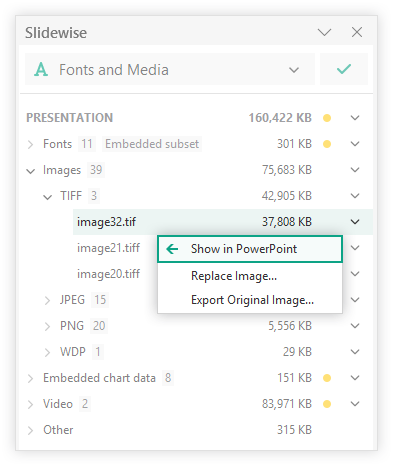The height and width of the screenshot is (466, 393).
Task: Click the Fonts count badge 11
Action: tap(87, 144)
